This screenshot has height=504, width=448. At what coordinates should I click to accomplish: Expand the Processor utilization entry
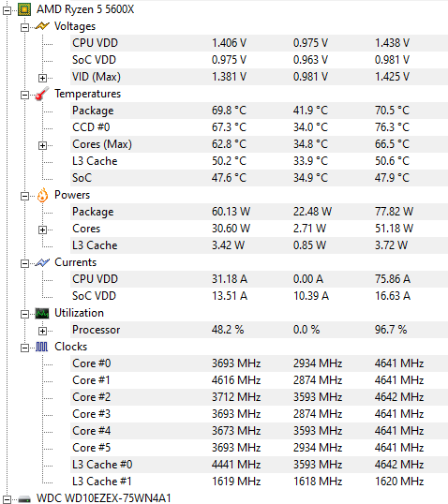(42, 331)
